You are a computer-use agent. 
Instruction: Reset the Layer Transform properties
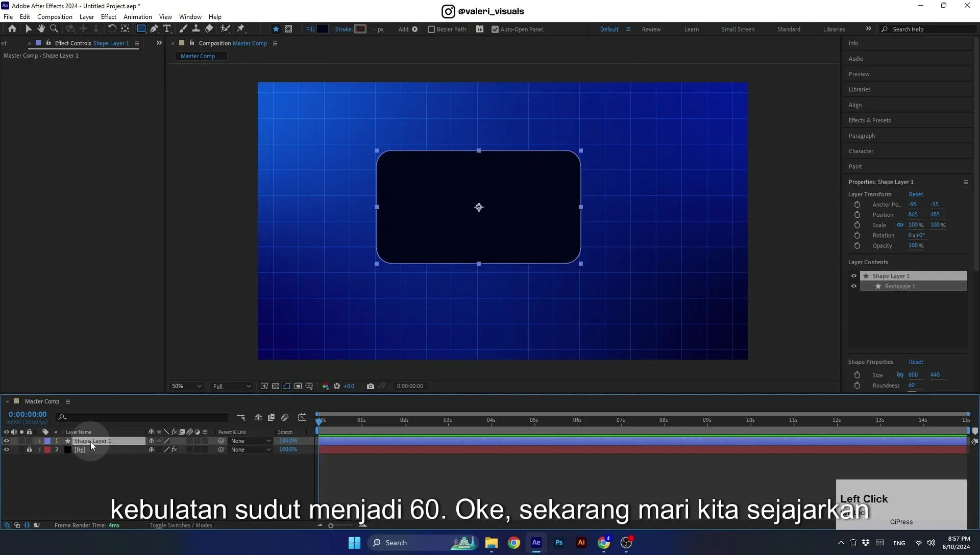tap(916, 194)
